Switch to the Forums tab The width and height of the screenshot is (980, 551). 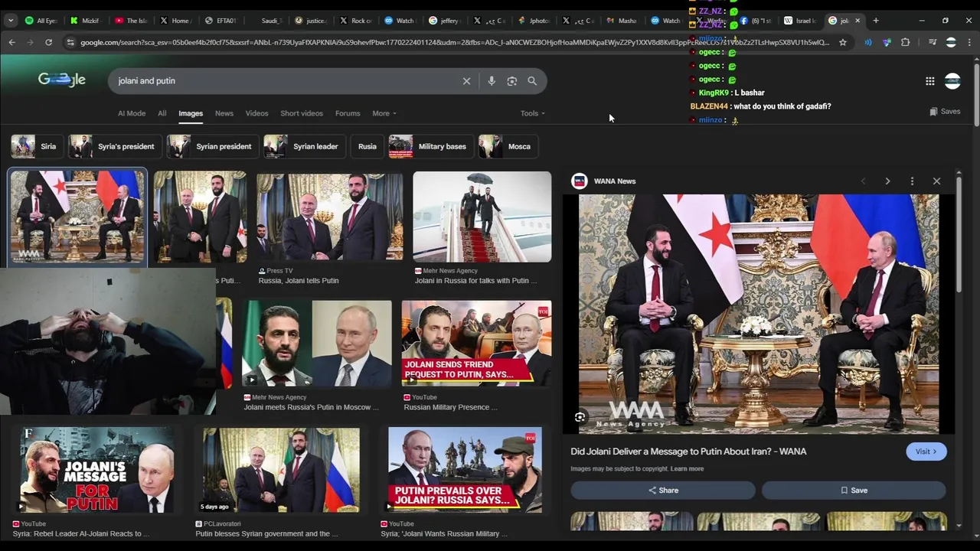(x=348, y=113)
